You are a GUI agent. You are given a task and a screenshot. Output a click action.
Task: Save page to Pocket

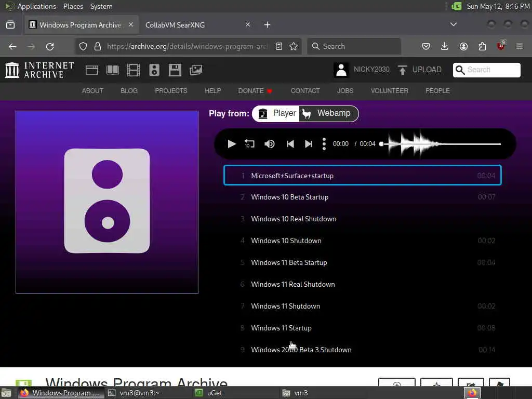pyautogui.click(x=426, y=46)
